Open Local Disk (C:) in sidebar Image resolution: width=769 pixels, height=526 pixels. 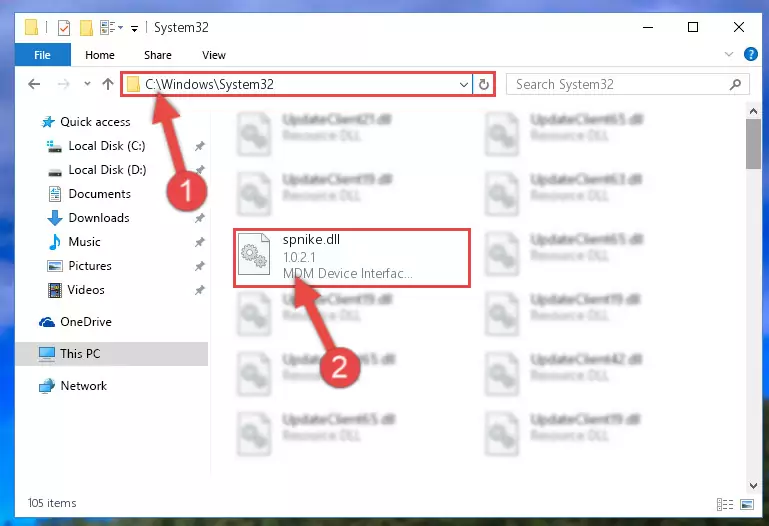click(106, 146)
